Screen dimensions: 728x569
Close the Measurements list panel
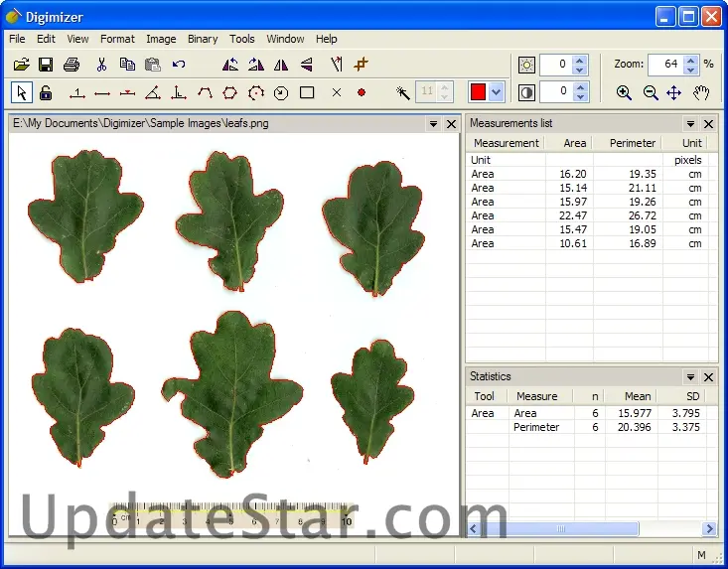coord(708,124)
